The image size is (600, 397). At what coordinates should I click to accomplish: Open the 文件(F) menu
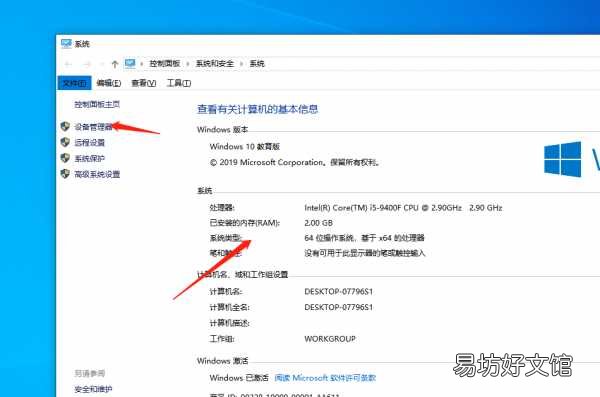[x=74, y=83]
